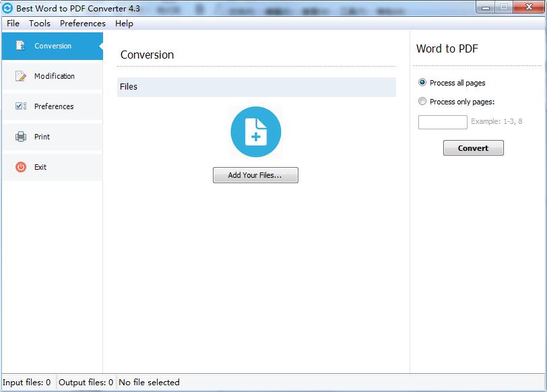Click the No file selected status text
The height and width of the screenshot is (392, 547).
tap(149, 383)
